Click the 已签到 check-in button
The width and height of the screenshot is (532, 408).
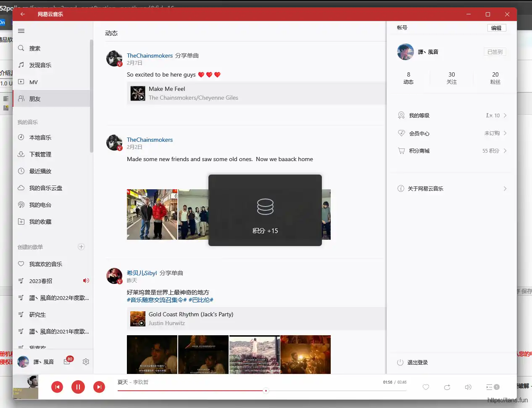(x=495, y=52)
